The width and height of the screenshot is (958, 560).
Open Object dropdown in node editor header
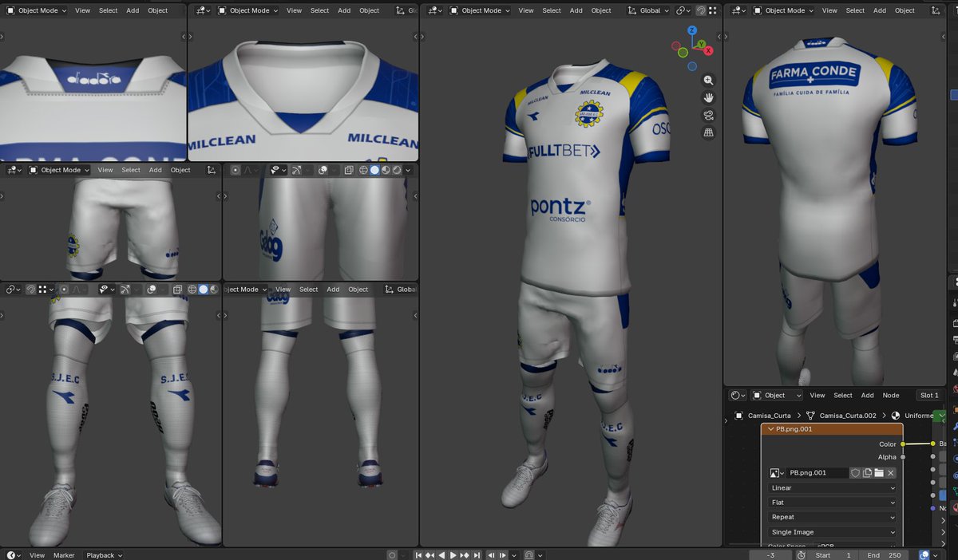[x=778, y=395]
